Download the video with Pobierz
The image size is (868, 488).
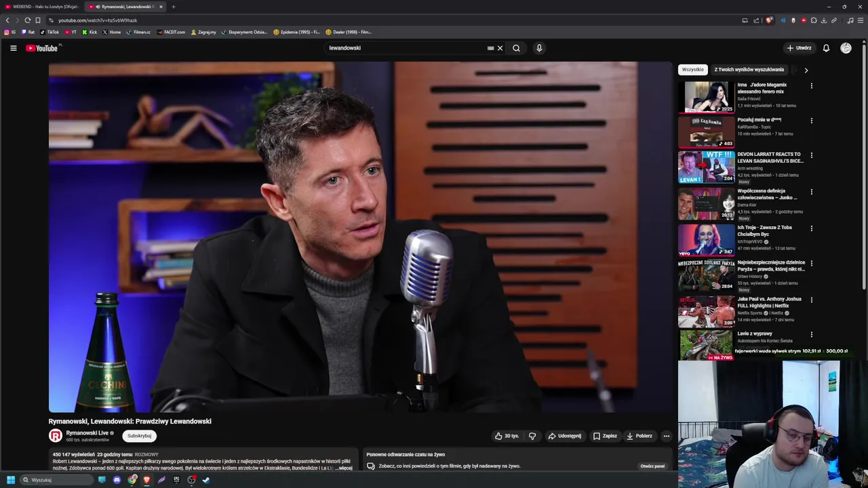(x=639, y=436)
